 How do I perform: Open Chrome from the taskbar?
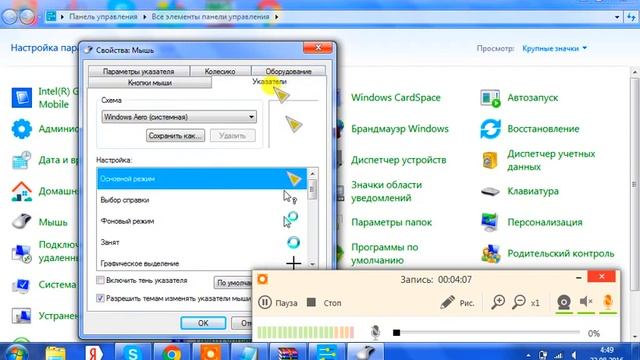pos(171,352)
